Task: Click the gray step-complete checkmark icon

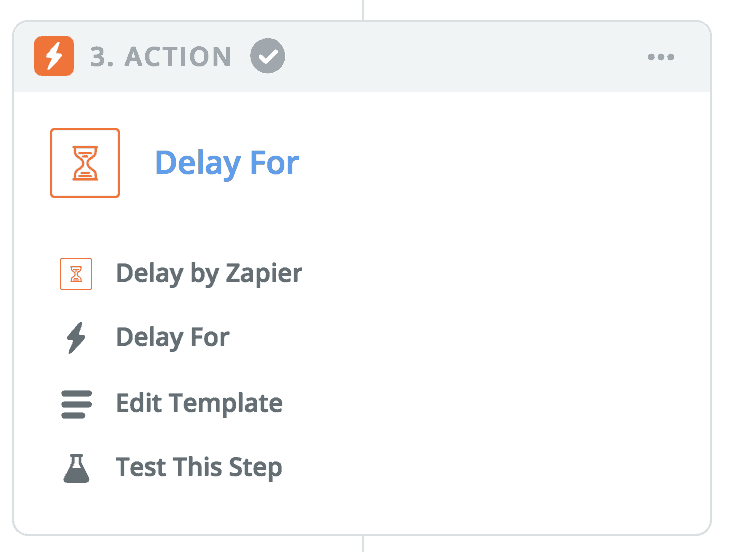Action: (x=268, y=56)
